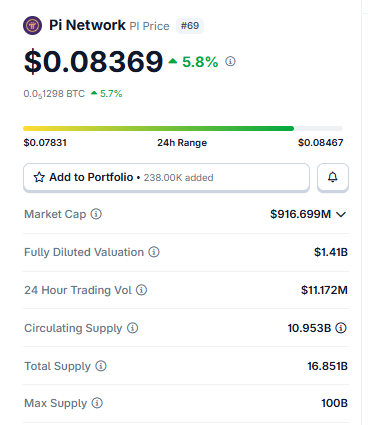Expand the Market Cap chevron dropdown

(x=341, y=214)
